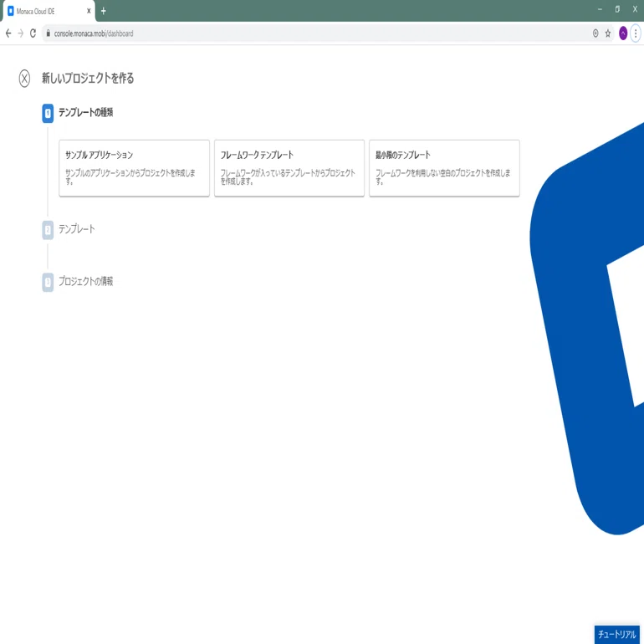The width and height of the screenshot is (644, 644).
Task: Go back with the browser back arrow
Action: pyautogui.click(x=8, y=33)
